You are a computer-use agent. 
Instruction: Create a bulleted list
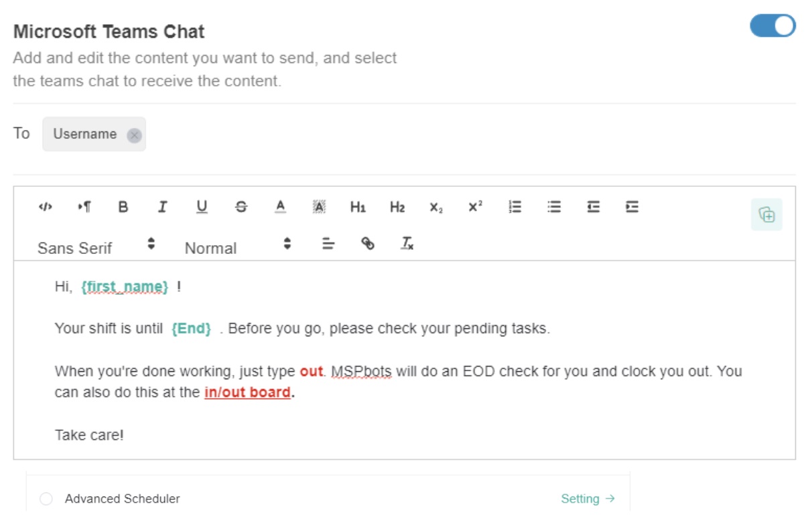[553, 207]
